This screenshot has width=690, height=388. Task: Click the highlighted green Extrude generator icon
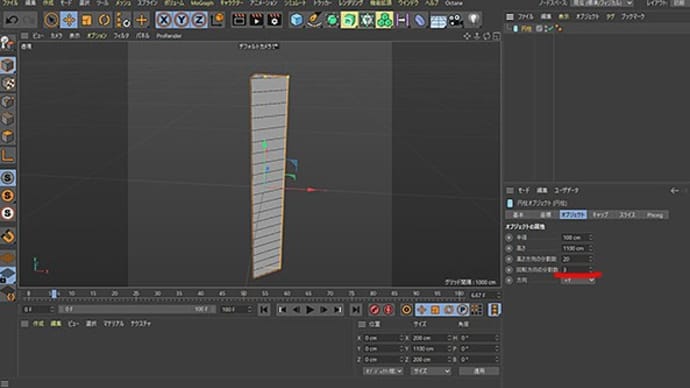click(x=349, y=20)
